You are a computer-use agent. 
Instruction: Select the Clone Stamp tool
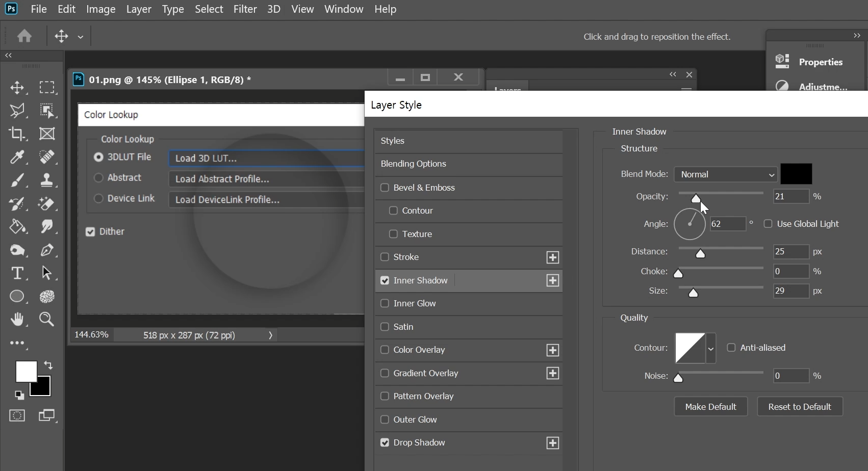47,180
